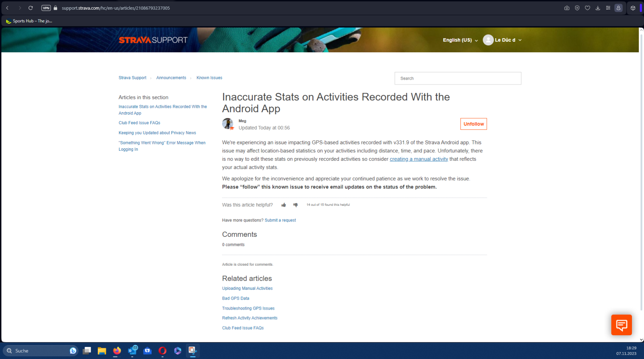
Task: Toggle the VPN badge in the address bar
Action: (x=46, y=8)
